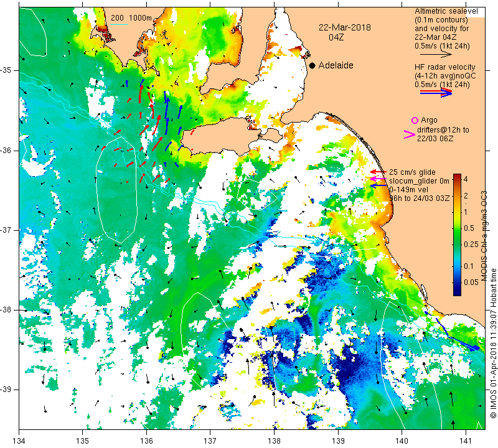Click the 138 longitude axis label
The height and width of the screenshot is (448, 498).
tap(274, 441)
